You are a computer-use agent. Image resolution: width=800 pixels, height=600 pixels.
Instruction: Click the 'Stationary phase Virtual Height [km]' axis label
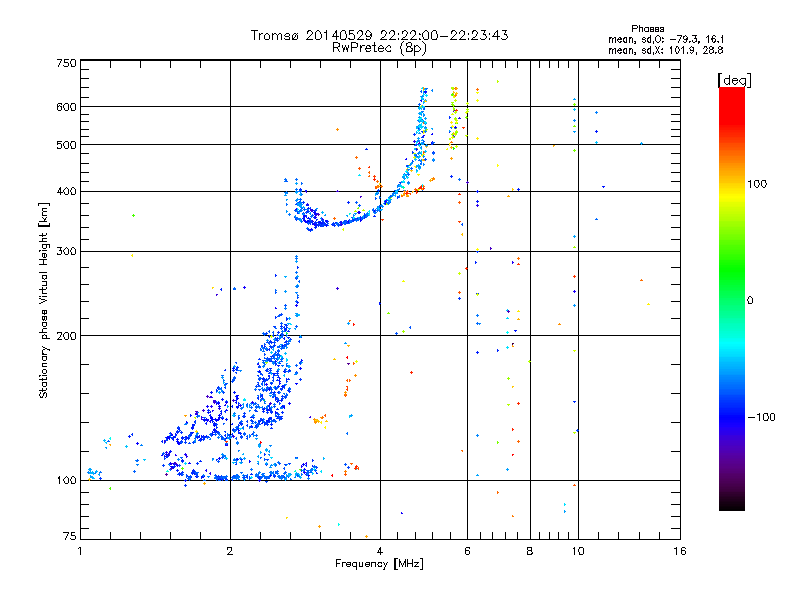pos(44,300)
